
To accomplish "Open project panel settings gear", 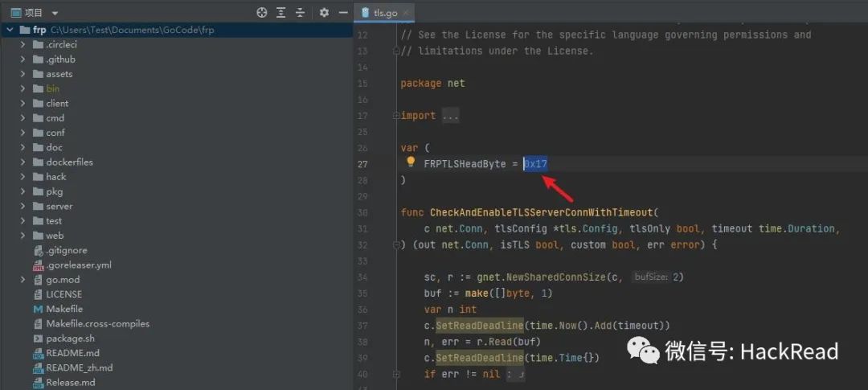I will pyautogui.click(x=324, y=13).
